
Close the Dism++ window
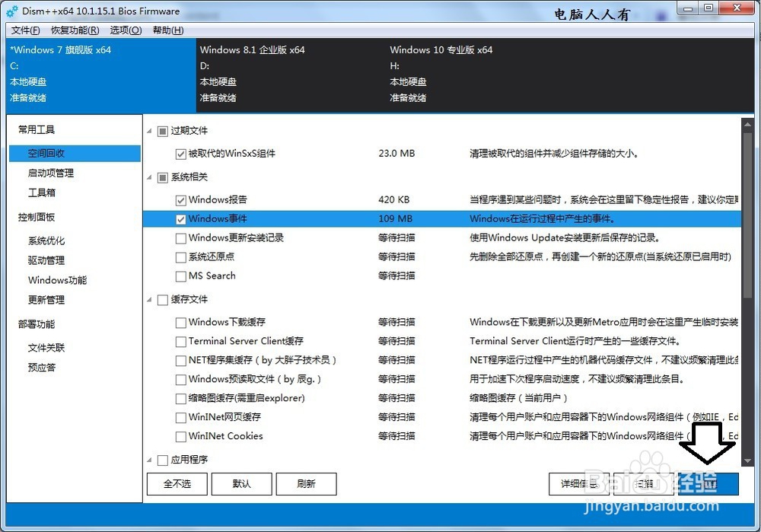736,8
